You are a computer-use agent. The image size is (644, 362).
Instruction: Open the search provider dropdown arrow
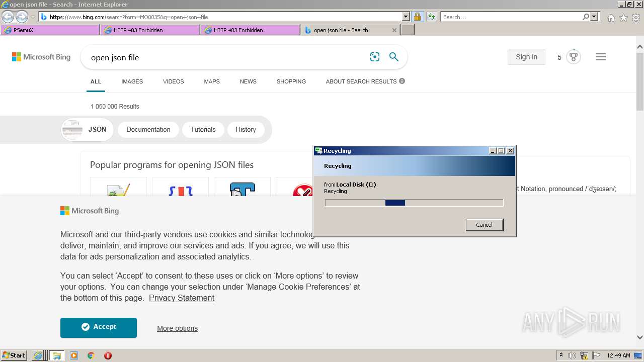click(x=594, y=17)
